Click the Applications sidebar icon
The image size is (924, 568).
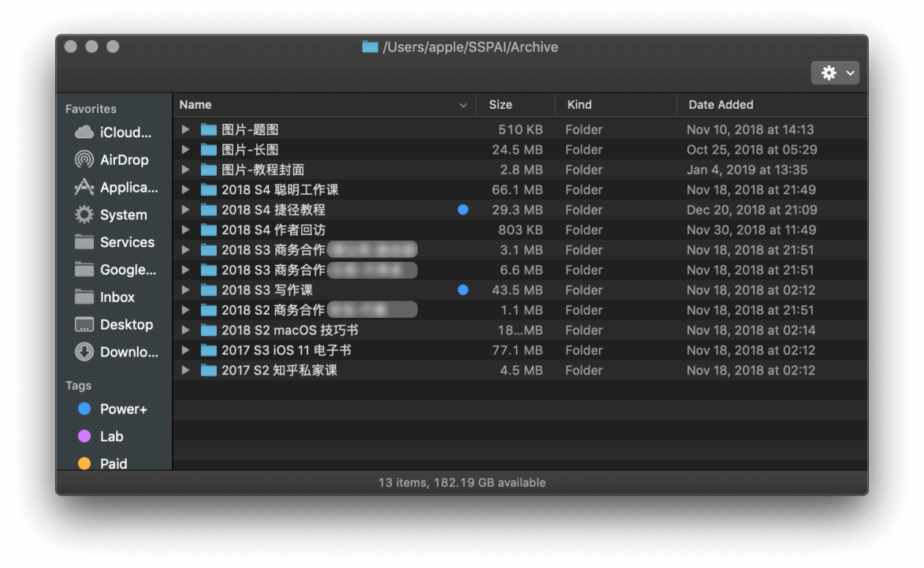click(84, 187)
